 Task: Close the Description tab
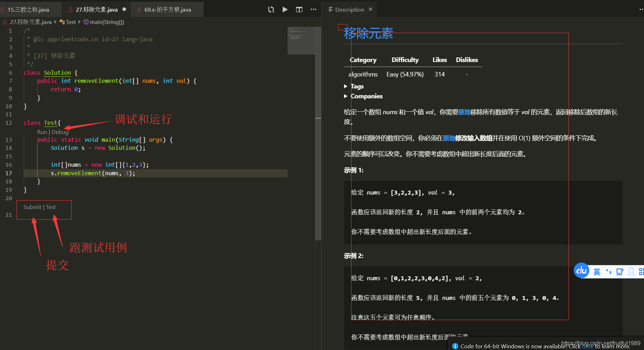point(371,10)
